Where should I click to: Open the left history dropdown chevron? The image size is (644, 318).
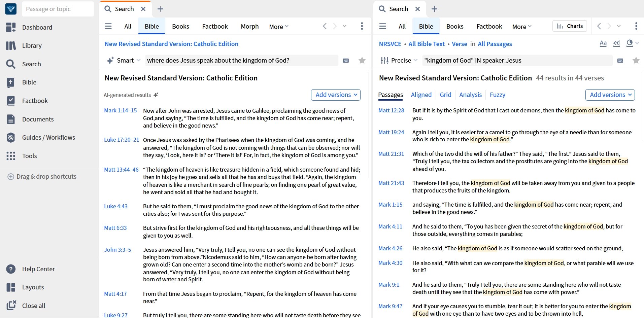(344, 26)
